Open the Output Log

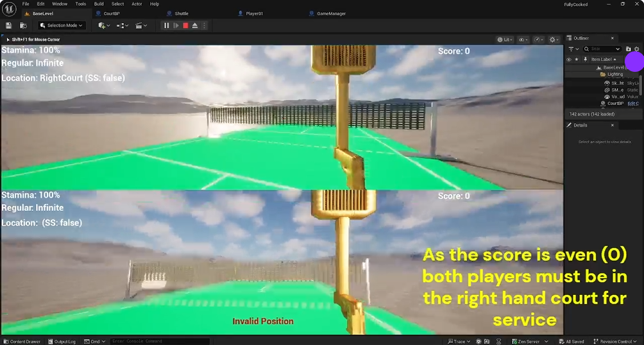(62, 341)
